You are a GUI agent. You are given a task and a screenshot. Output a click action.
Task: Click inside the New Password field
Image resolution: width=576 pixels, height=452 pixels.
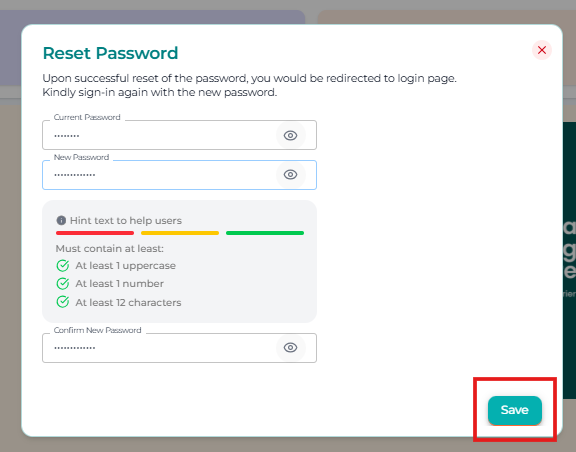(179, 175)
